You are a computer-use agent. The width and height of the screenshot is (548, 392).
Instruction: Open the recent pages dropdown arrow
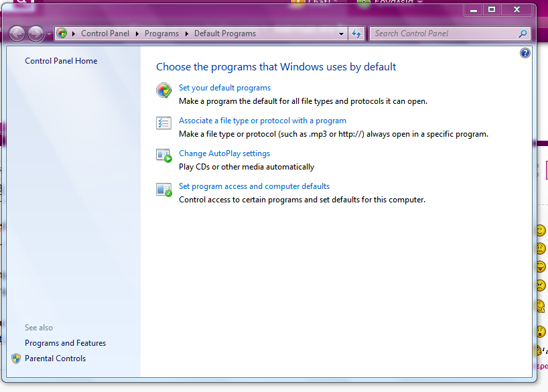click(x=49, y=34)
